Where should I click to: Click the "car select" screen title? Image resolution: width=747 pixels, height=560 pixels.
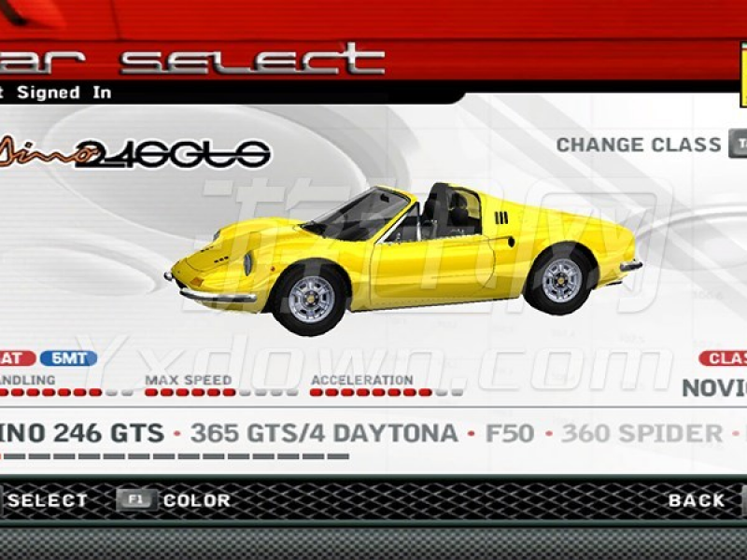click(192, 59)
